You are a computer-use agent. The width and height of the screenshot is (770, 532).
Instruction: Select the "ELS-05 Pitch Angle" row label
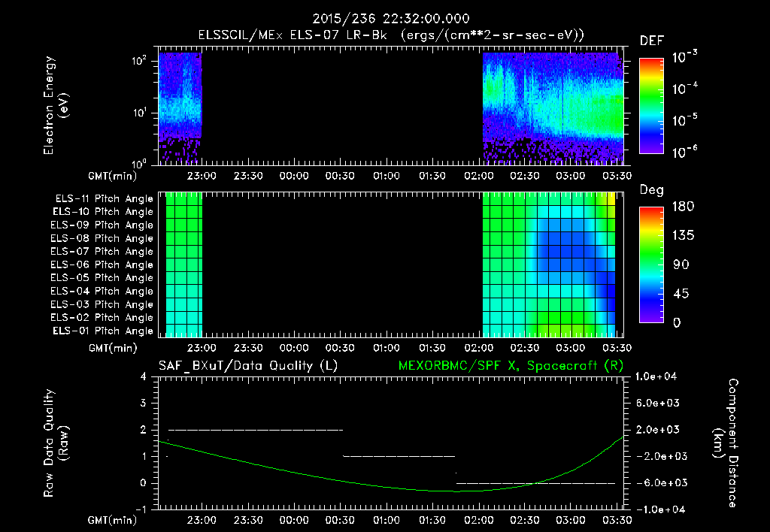(102, 278)
